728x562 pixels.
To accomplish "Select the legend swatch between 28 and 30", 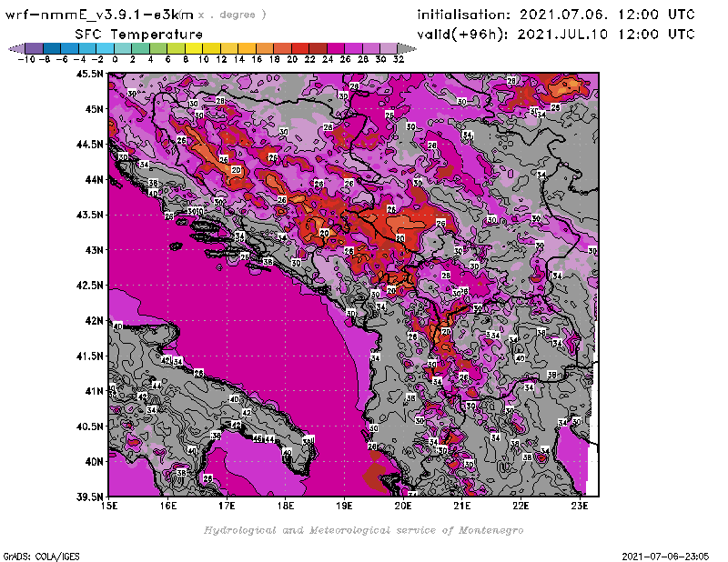I will (371, 48).
